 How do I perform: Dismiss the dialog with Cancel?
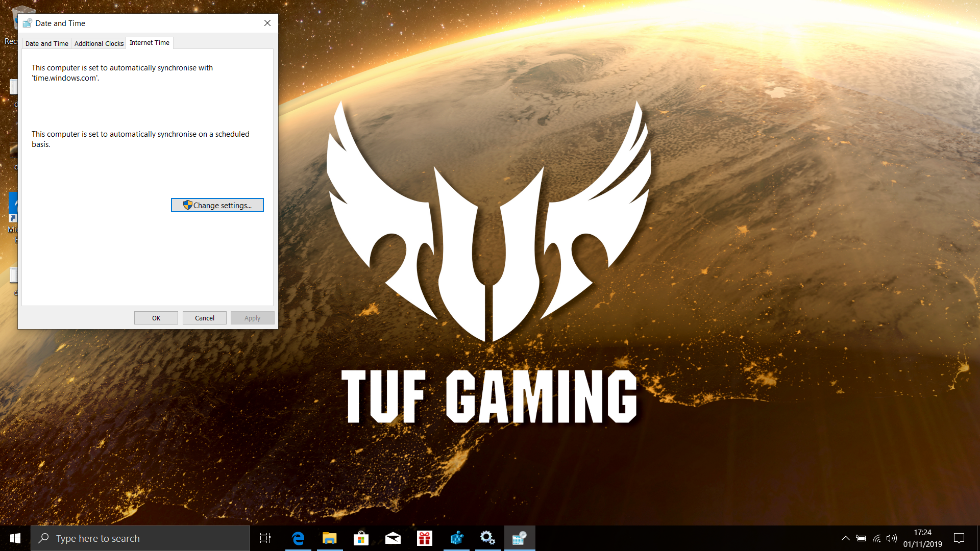click(x=205, y=318)
